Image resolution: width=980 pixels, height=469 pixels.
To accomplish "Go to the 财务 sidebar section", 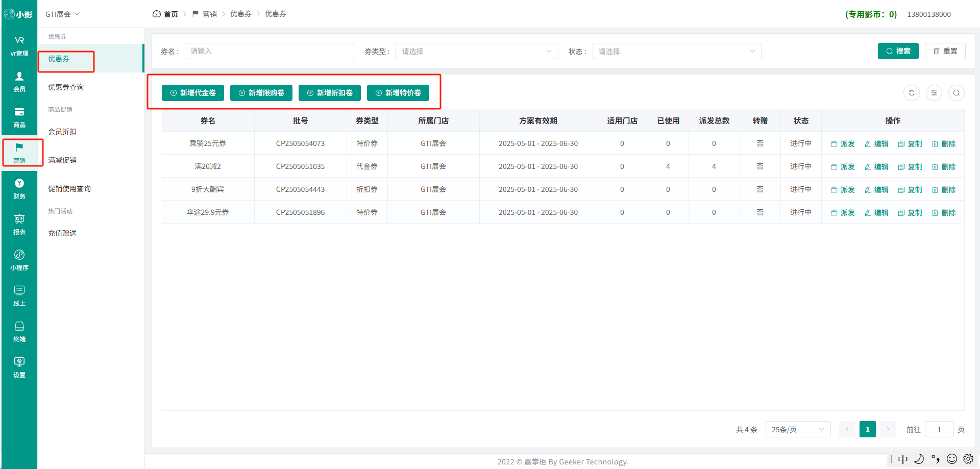I will (x=19, y=189).
